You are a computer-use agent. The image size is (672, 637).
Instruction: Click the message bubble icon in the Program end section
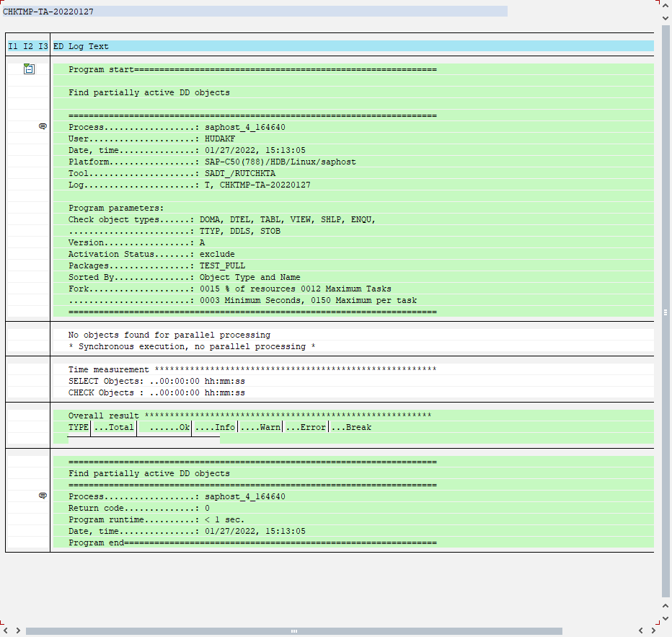pos(42,496)
